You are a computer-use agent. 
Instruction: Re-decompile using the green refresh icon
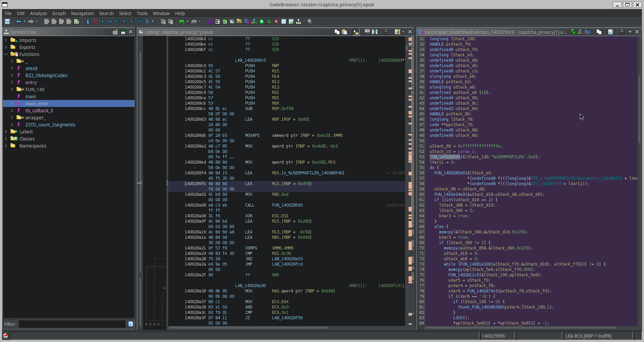[573, 32]
